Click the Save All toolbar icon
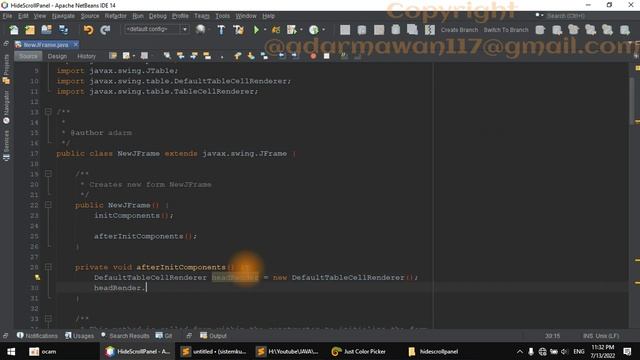The width and height of the screenshot is (640, 360). click(64, 30)
